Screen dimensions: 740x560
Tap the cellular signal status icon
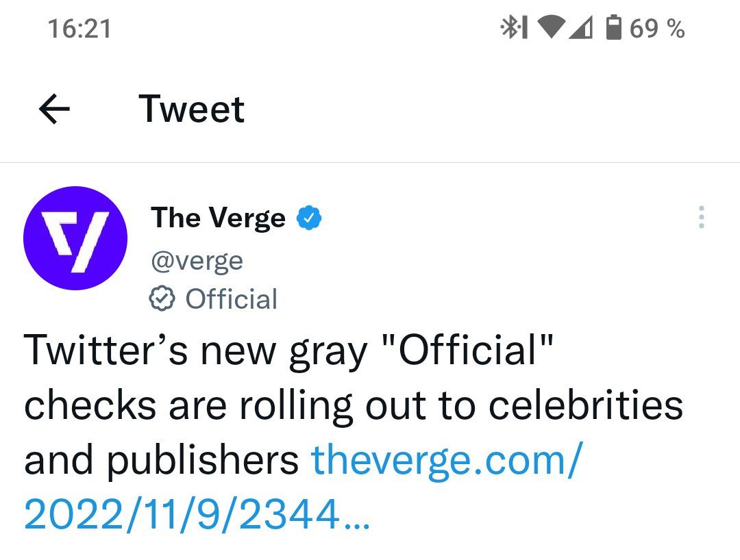[x=580, y=27]
